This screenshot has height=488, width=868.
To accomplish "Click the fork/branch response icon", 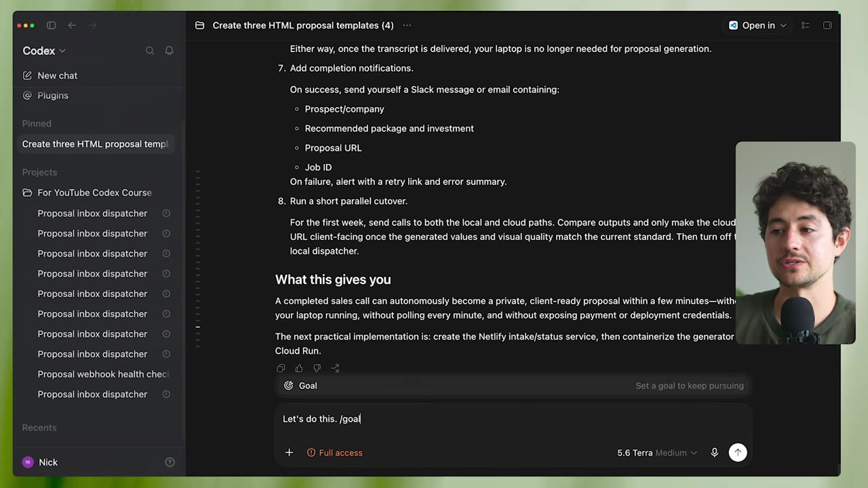I will point(335,368).
